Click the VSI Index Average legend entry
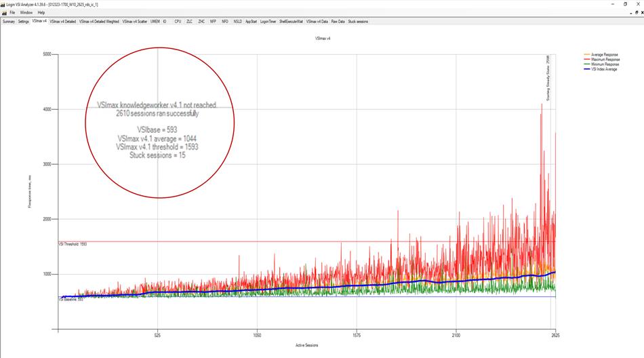The width and height of the screenshot is (644, 358). pyautogui.click(x=601, y=69)
